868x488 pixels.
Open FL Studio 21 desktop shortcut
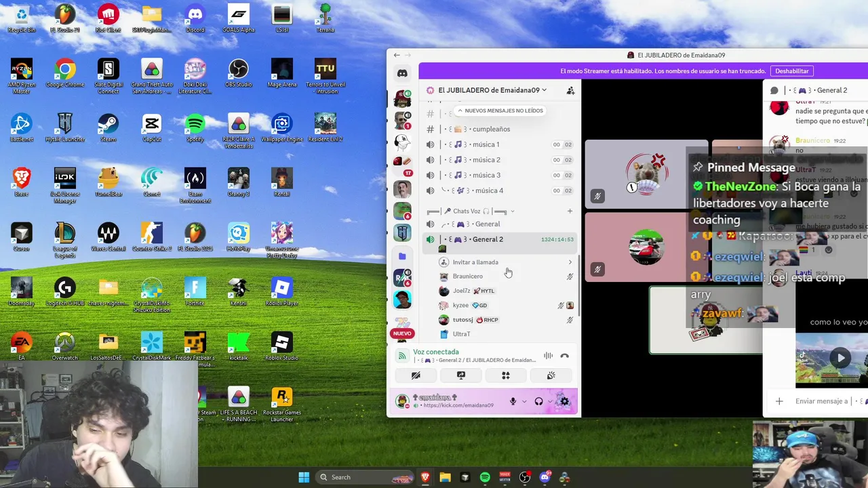(x=65, y=18)
